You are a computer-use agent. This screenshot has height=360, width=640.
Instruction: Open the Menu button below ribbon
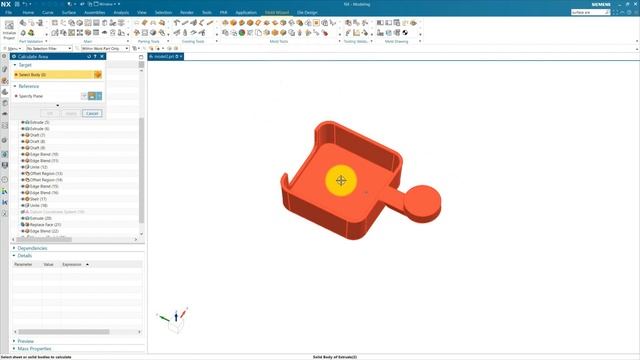(x=13, y=49)
